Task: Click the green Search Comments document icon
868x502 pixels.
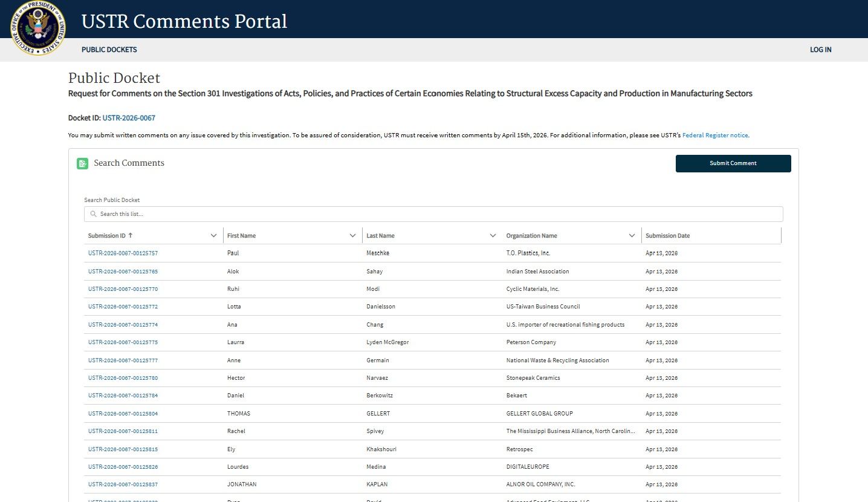Action: coord(83,163)
